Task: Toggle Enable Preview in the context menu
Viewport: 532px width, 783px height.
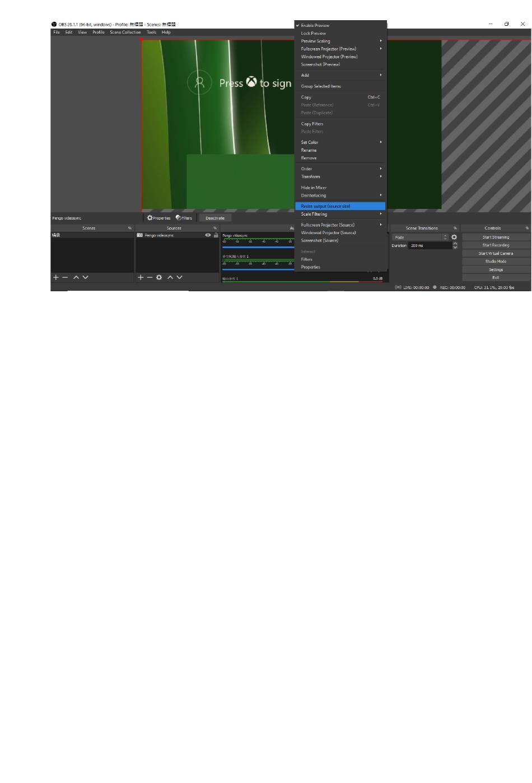Action: point(340,25)
